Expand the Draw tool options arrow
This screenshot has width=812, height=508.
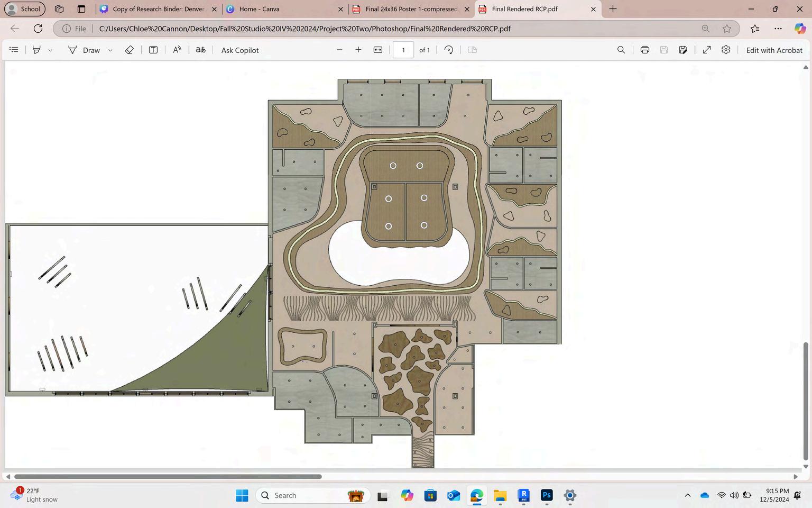(x=110, y=50)
